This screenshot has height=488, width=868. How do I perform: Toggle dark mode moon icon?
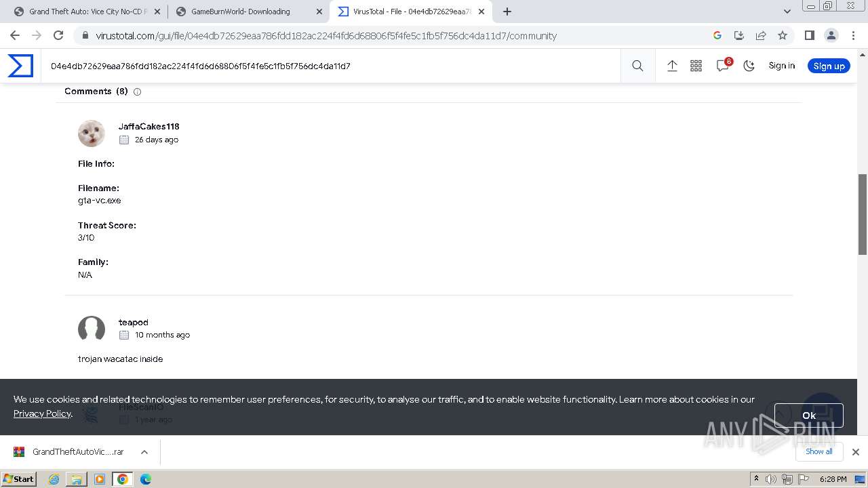coord(749,66)
